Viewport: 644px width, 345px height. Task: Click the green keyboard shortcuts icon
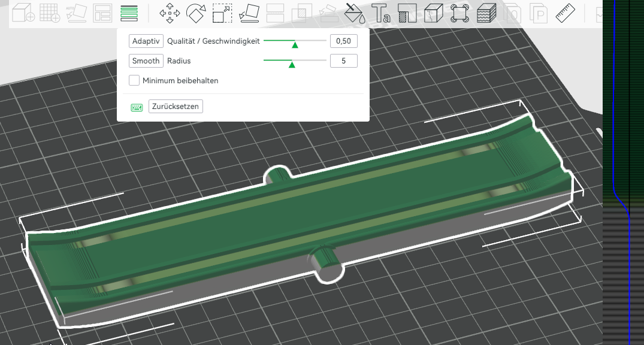pos(137,108)
